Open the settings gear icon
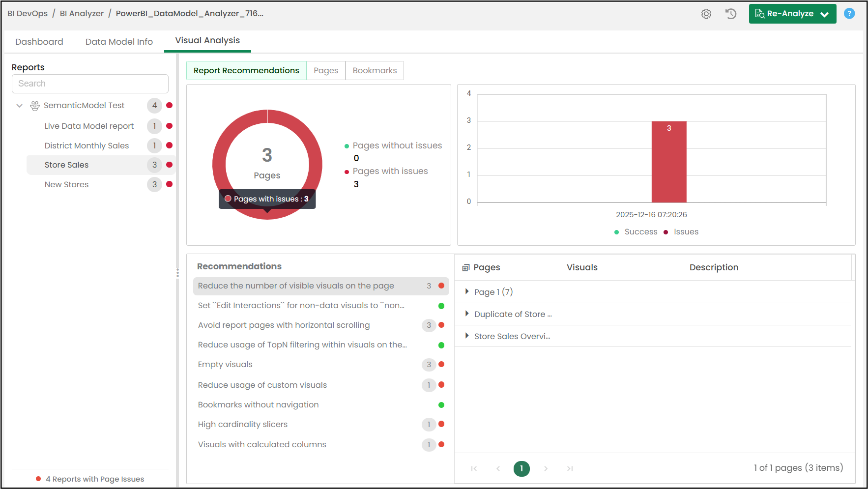The width and height of the screenshot is (868, 489). pyautogui.click(x=706, y=14)
